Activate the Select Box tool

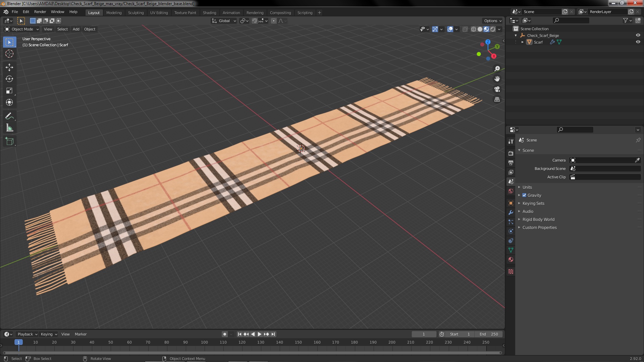9,42
